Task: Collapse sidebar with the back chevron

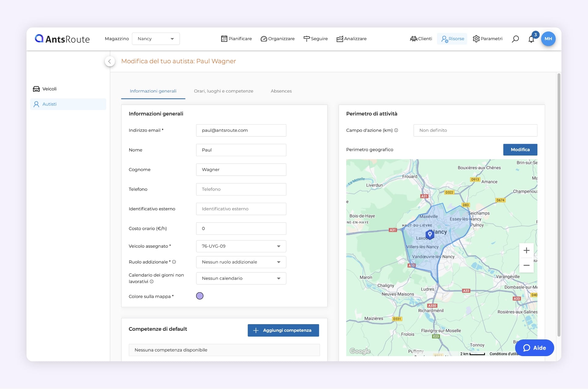Action: (110, 61)
